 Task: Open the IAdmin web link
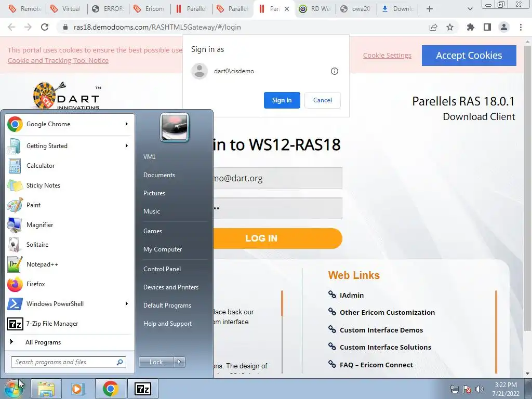pos(352,295)
